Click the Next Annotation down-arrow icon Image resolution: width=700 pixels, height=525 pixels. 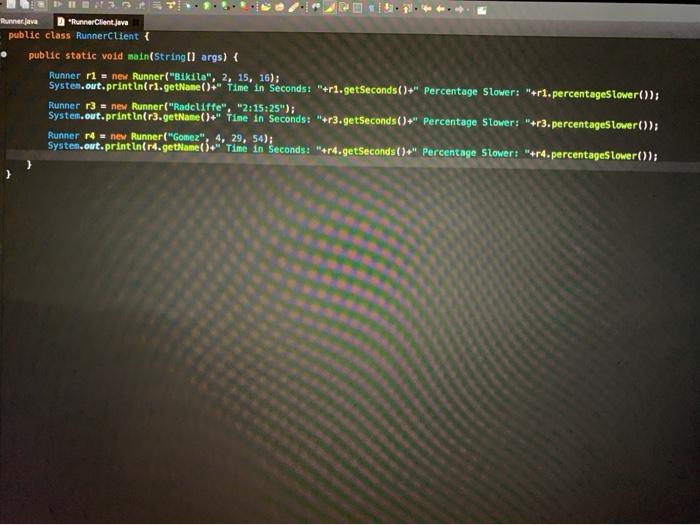click(388, 8)
